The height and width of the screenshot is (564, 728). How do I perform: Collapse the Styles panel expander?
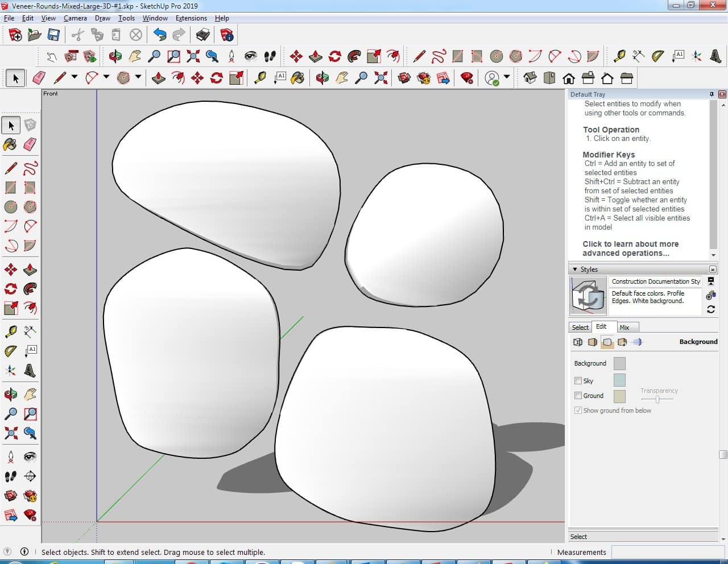click(575, 269)
